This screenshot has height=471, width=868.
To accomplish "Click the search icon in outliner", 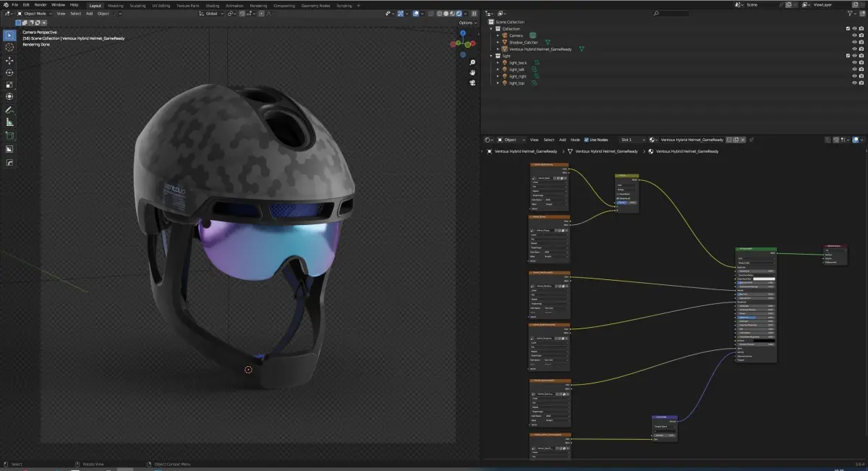I will (656, 13).
